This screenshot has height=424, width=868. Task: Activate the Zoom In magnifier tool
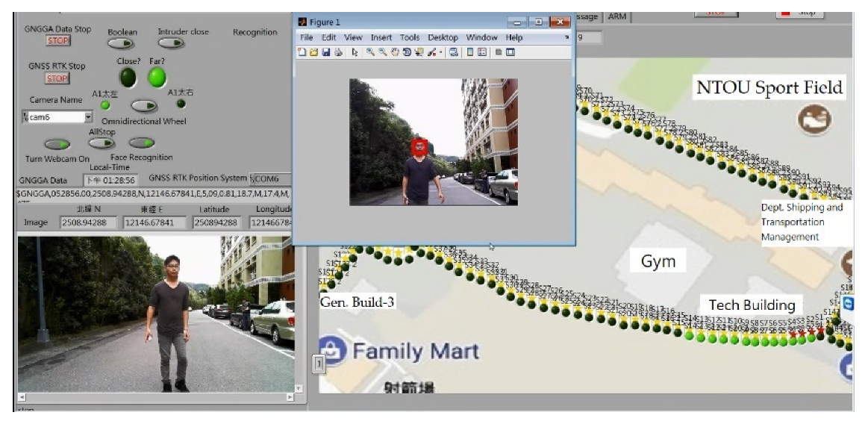coord(370,52)
